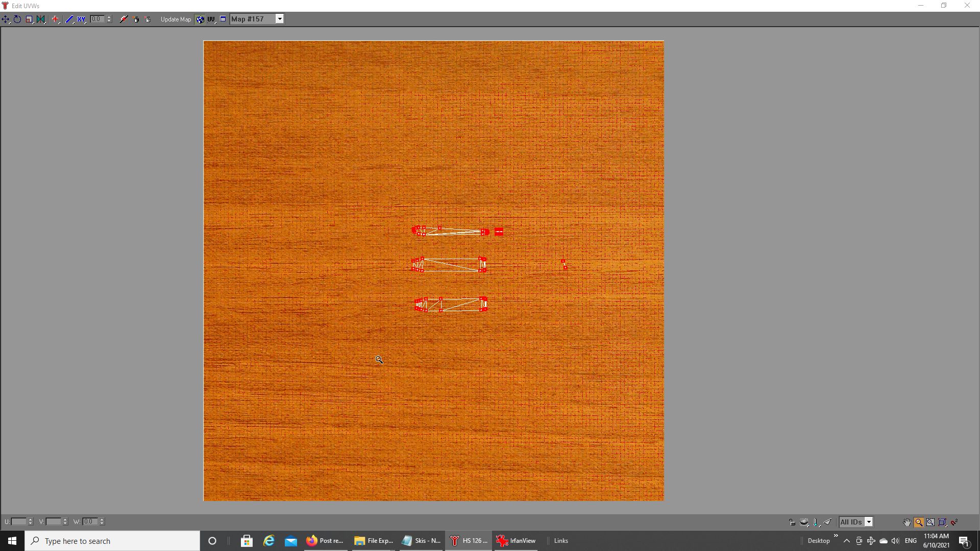
Task: Increase the W value spinner
Action: [x=102, y=519]
